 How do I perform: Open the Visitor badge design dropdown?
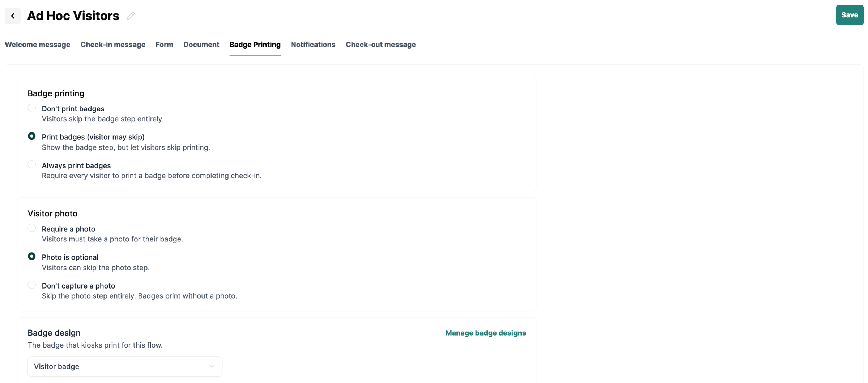click(125, 366)
